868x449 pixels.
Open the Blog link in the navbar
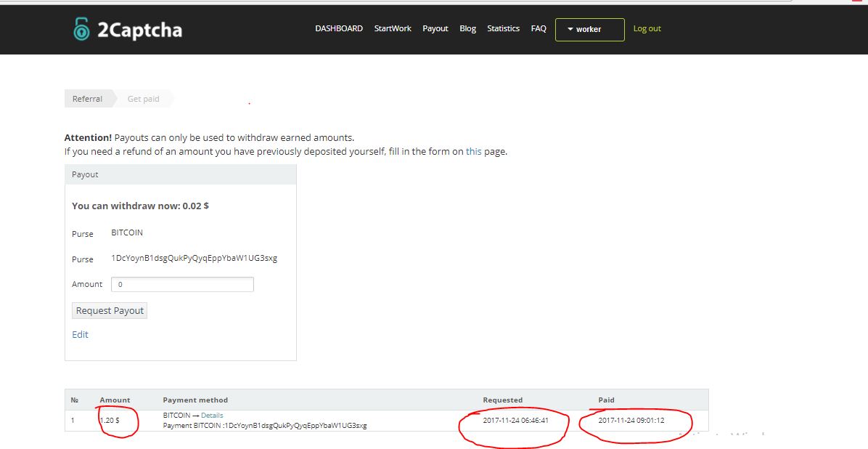coord(468,29)
